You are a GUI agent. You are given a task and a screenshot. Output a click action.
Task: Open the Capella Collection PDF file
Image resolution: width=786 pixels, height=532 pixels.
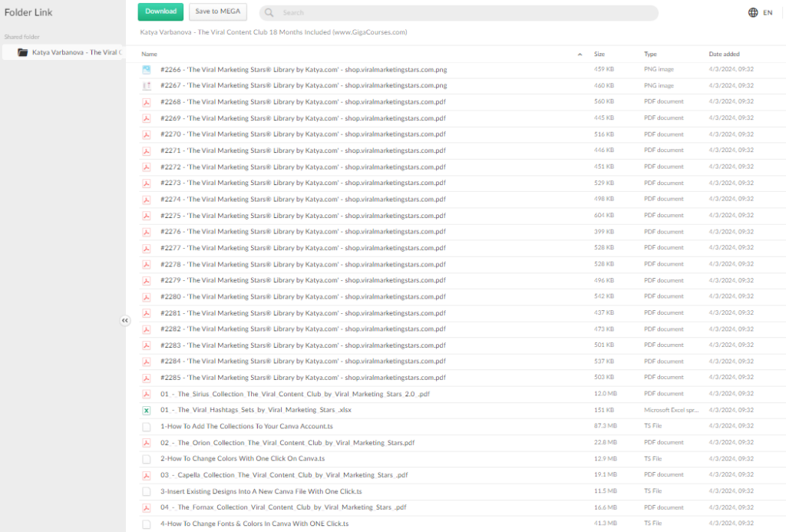[284, 475]
